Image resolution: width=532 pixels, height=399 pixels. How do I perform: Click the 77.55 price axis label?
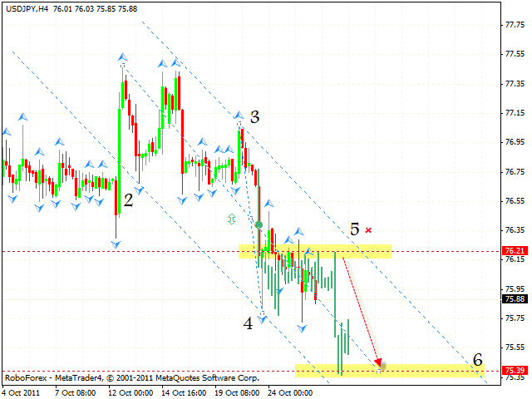515,54
